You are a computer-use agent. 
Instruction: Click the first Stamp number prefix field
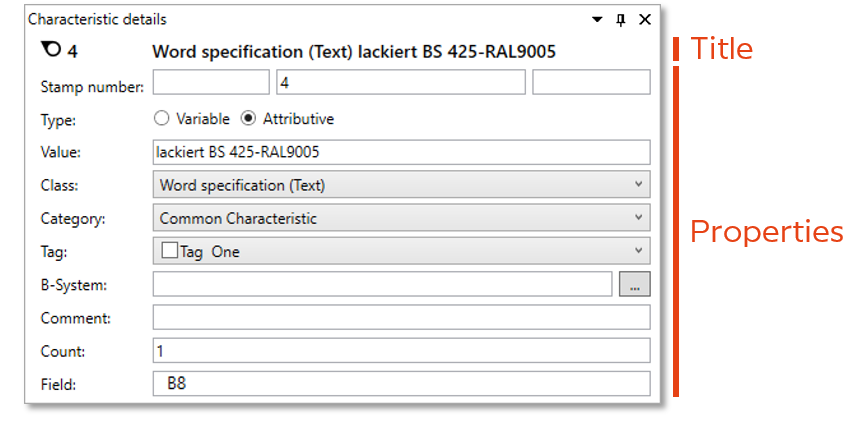coord(211,83)
